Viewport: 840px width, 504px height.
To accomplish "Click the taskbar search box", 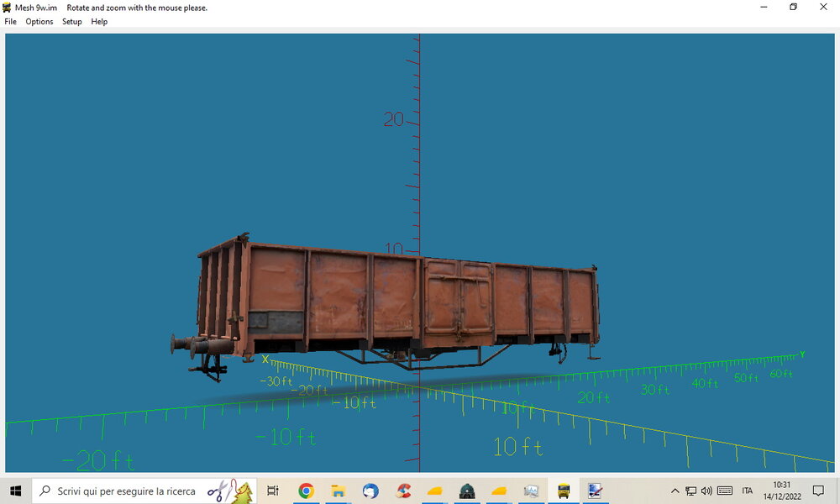I will (x=144, y=491).
